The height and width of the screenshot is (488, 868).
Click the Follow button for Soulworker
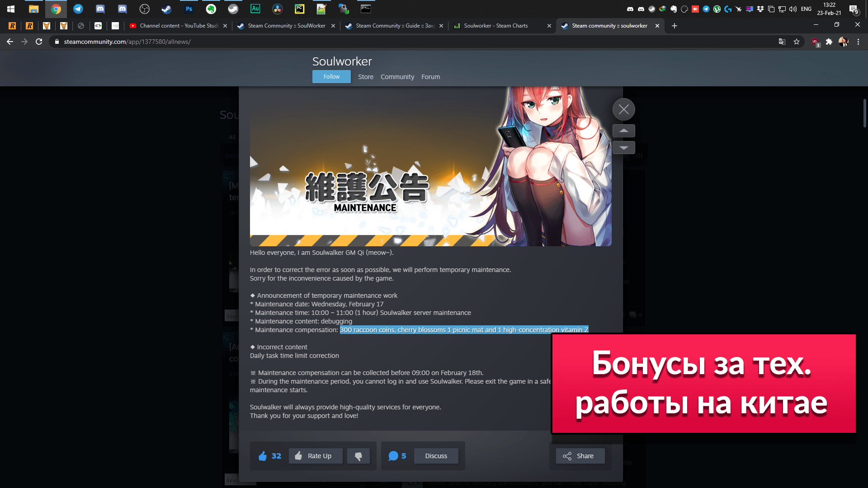pyautogui.click(x=331, y=77)
